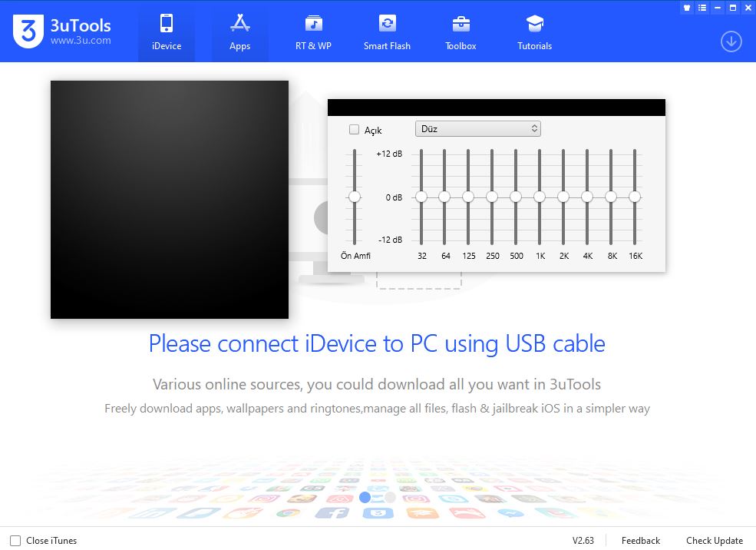Click the www.3u.com website text
756x550 pixels.
pyautogui.click(x=81, y=41)
